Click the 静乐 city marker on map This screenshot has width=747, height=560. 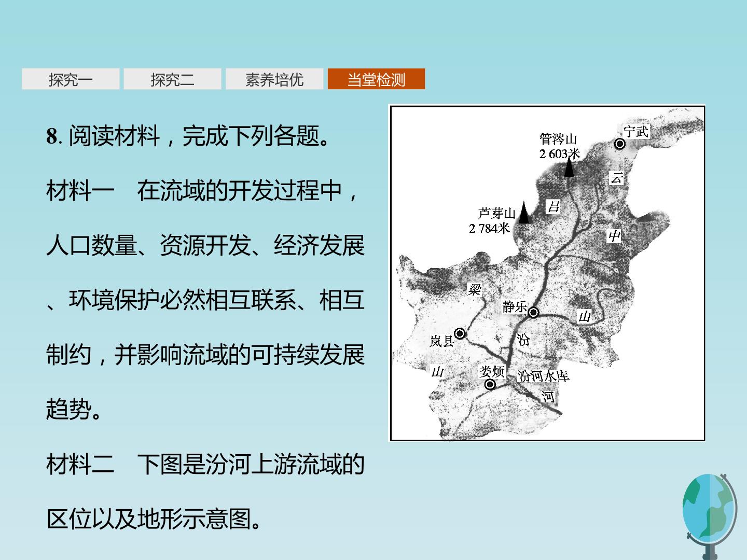click(533, 312)
